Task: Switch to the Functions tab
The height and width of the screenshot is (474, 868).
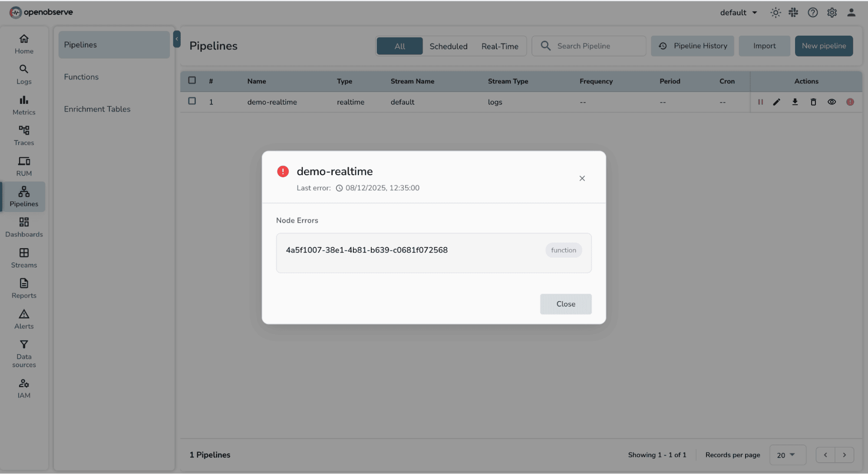Action: [81, 77]
